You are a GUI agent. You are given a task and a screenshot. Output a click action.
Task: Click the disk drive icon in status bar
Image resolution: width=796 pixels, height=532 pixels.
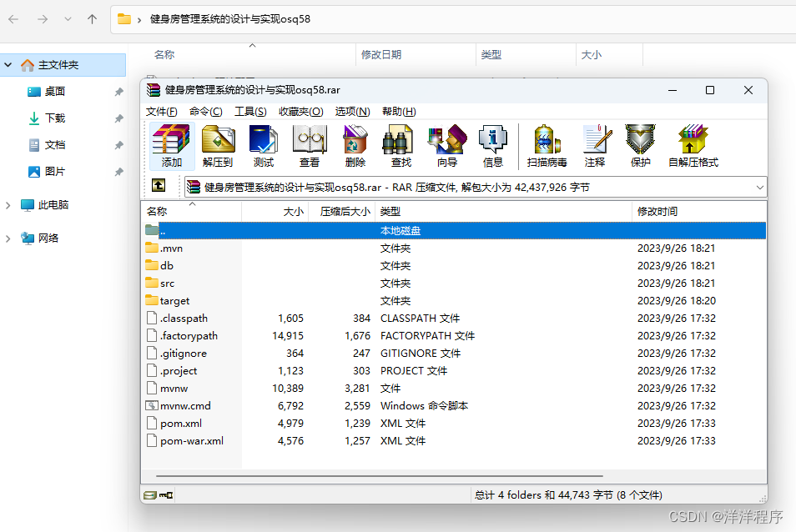pos(149,495)
